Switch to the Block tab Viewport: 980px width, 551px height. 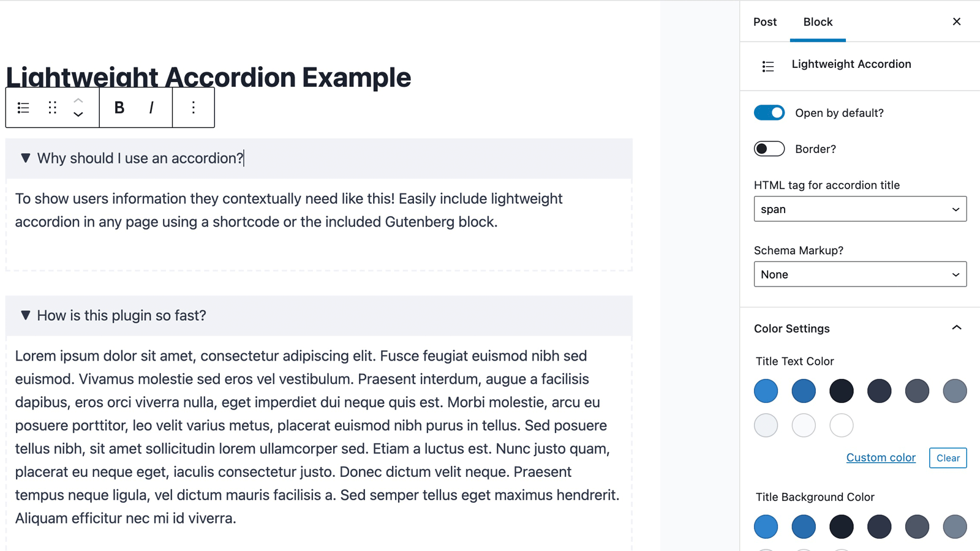(x=818, y=21)
